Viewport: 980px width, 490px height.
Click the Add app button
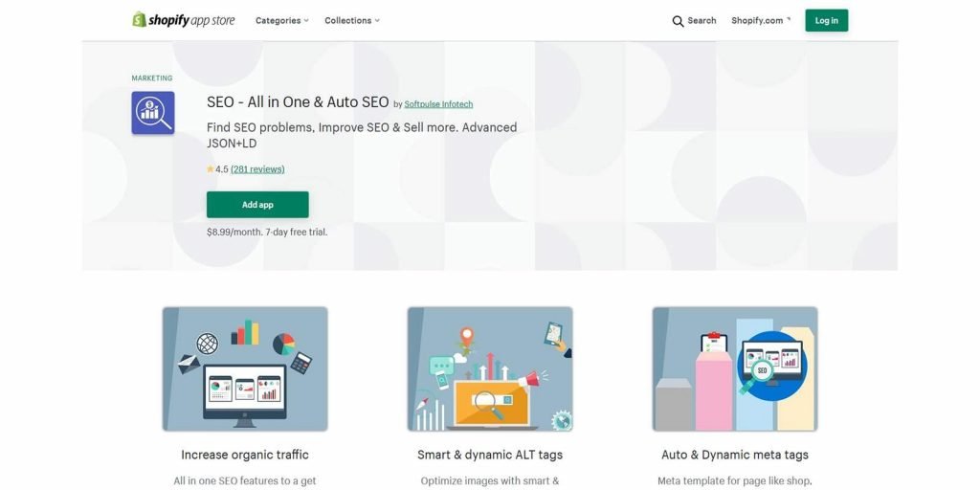257,205
